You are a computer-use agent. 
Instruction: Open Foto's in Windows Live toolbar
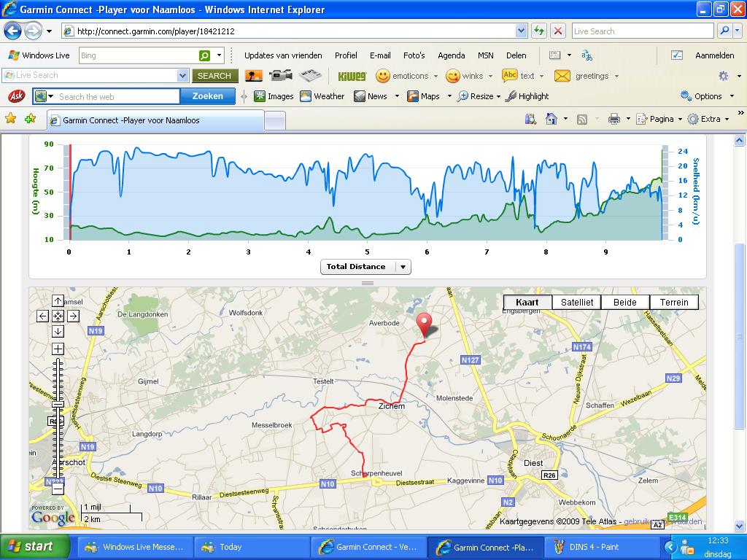click(x=414, y=55)
